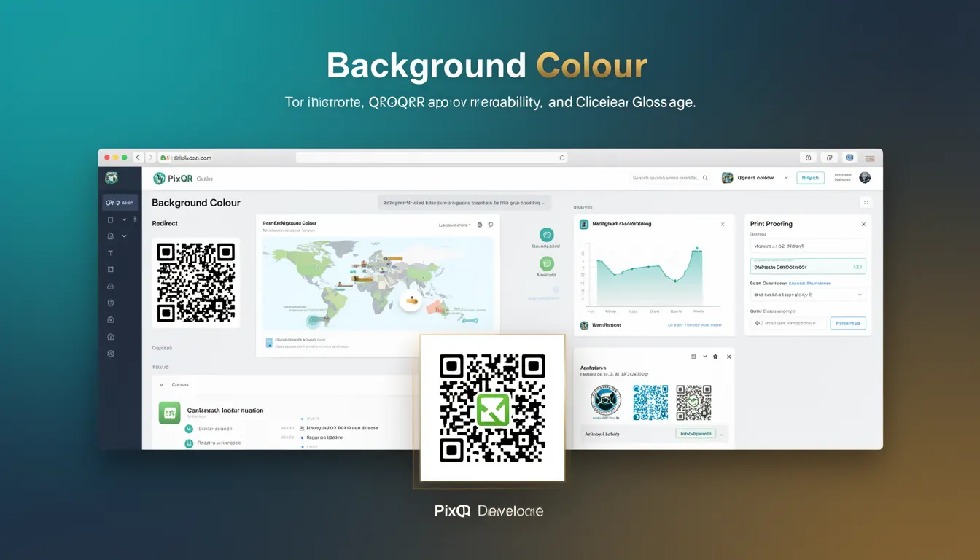Screen dimensions: 980x560
Task: Click the teal circular icon beside the map
Action: click(546, 235)
